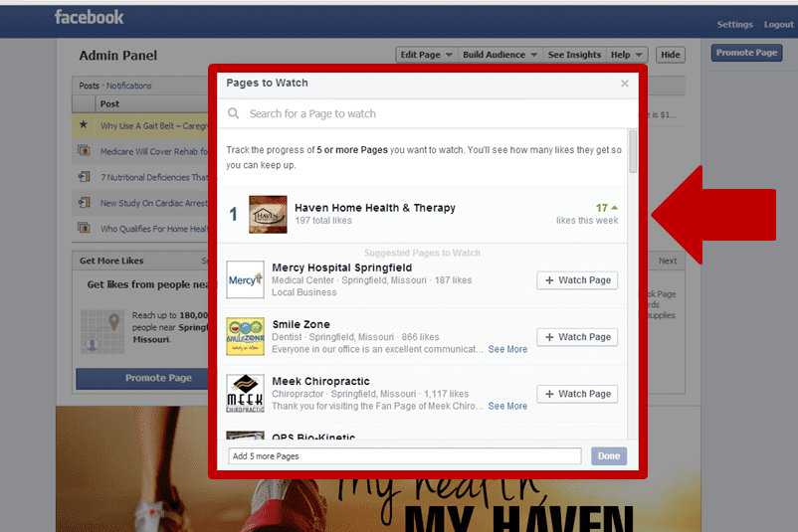Click the Add 5 more Pages field

click(x=405, y=456)
